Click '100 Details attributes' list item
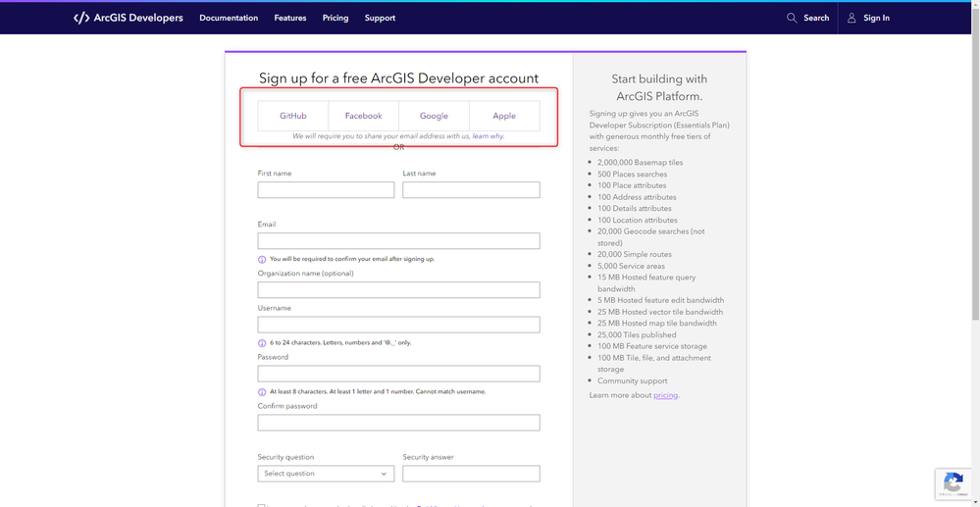The image size is (980, 507). point(635,209)
